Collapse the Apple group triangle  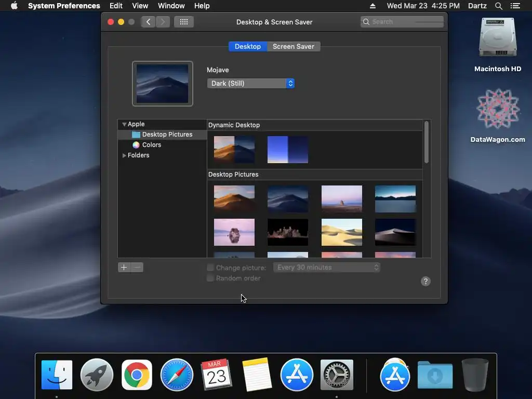[x=124, y=125]
